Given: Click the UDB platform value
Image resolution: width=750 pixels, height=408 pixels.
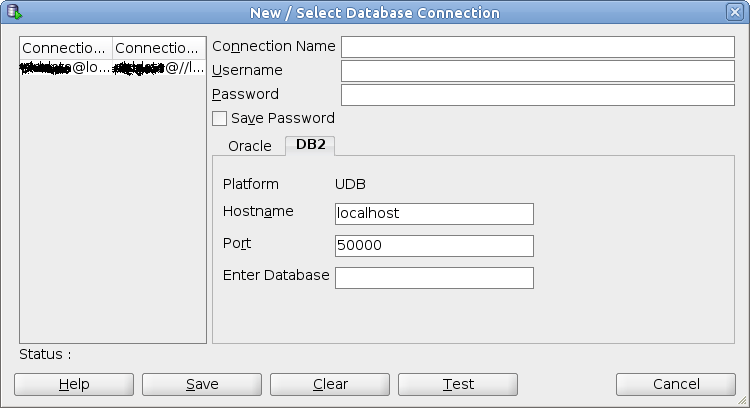Looking at the screenshot, I should point(350,184).
